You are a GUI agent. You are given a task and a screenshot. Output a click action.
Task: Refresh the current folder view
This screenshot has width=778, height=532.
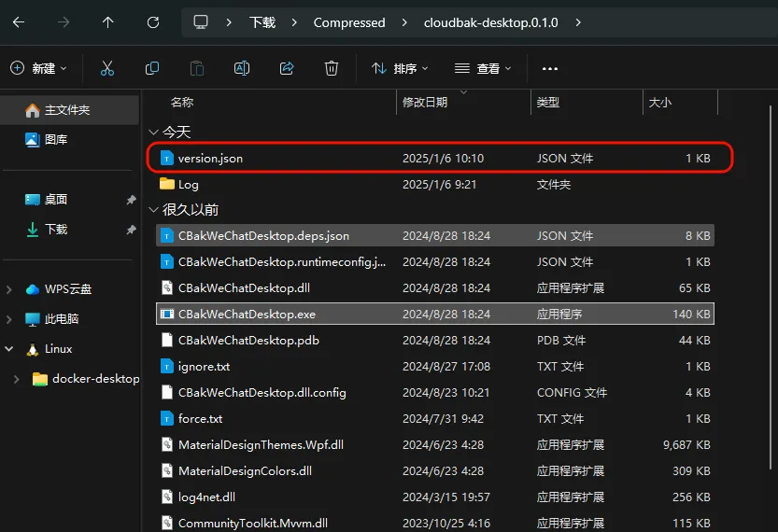click(x=153, y=22)
